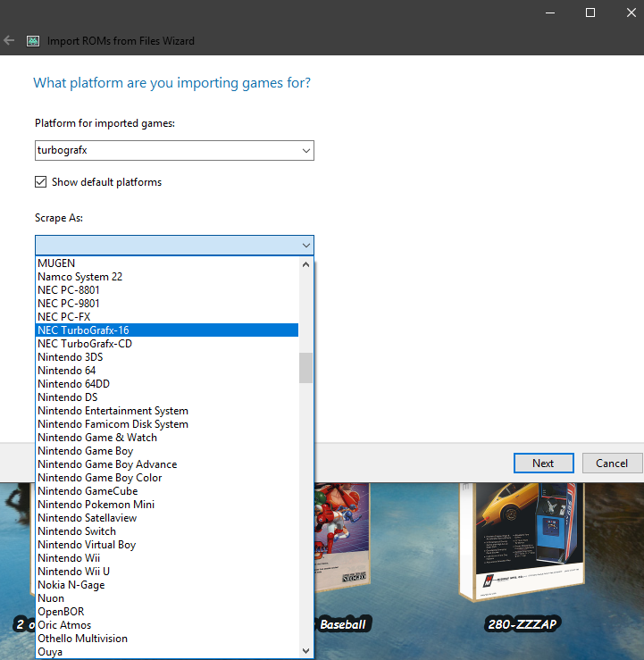The image size is (644, 660).
Task: Pick NEC TurboGrafx-CD option
Action: pos(168,344)
